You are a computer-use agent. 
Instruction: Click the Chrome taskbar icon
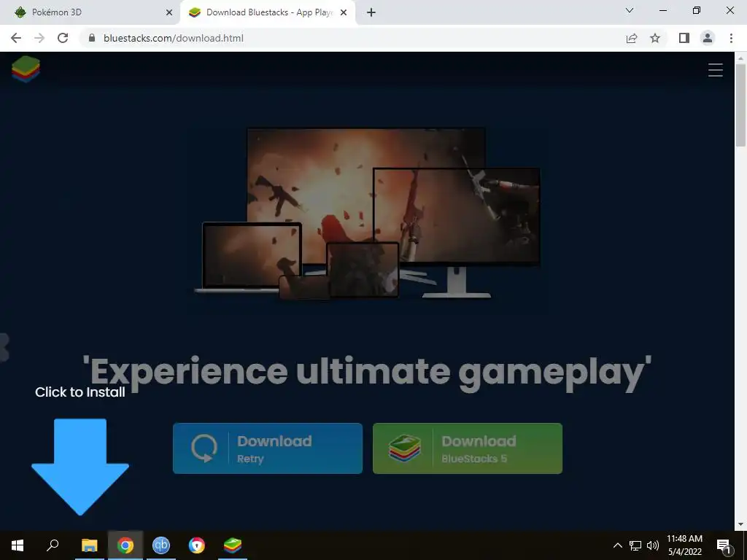[125, 545]
